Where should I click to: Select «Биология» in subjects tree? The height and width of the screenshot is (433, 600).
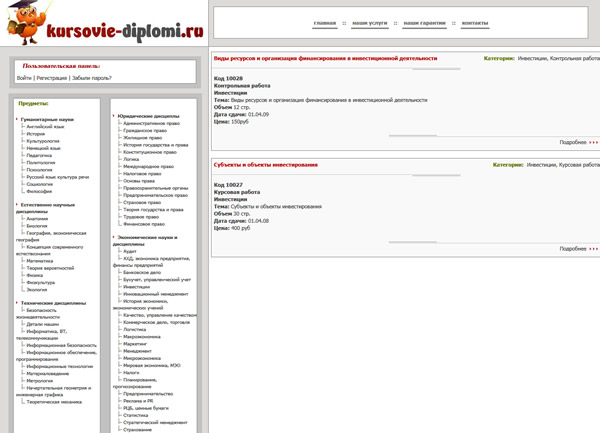(37, 226)
